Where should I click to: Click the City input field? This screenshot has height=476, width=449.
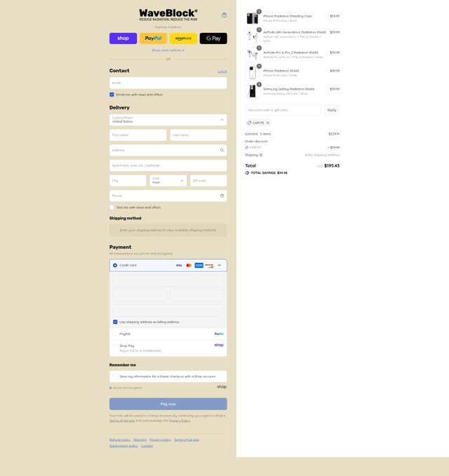pos(128,181)
